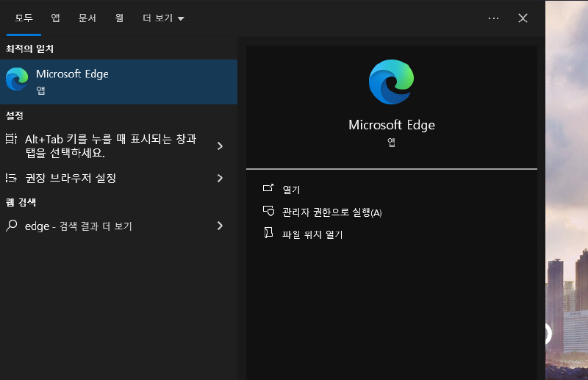Click the shield icon for 관리자 권한으로 실행
588x380 pixels.
[268, 212]
